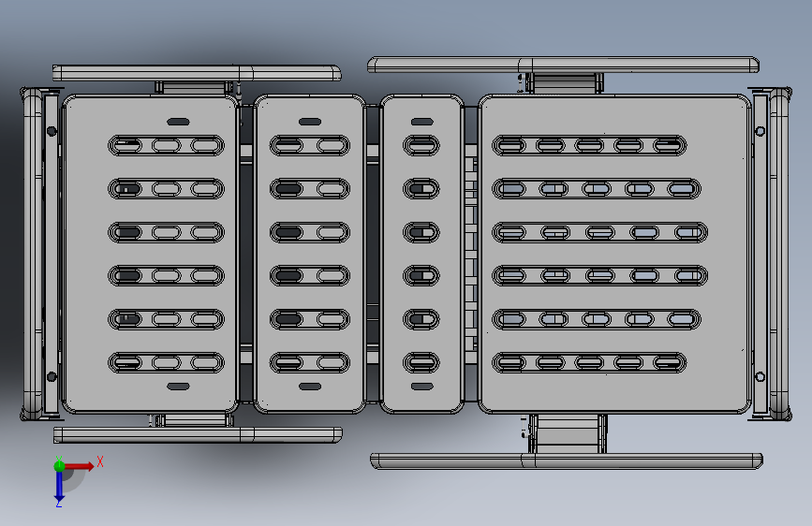Select the lower left side rail
Screen dimensions: 812x526
tap(198, 435)
